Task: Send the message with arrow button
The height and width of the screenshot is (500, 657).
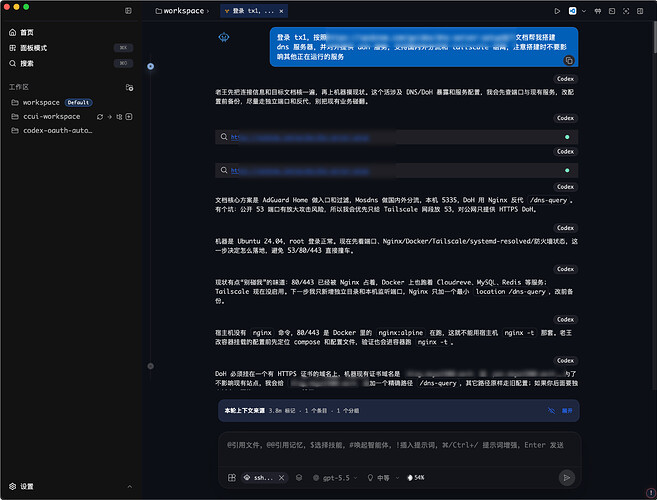Action: pos(566,478)
